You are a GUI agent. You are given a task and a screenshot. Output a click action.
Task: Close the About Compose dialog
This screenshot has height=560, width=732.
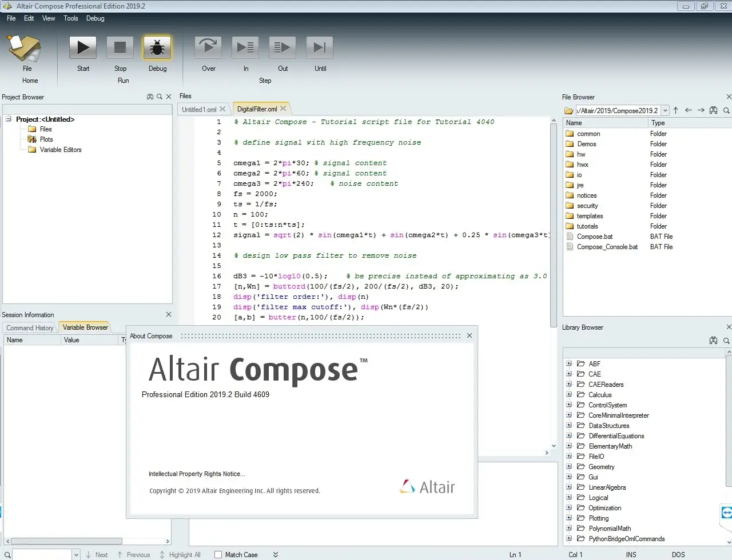point(470,335)
